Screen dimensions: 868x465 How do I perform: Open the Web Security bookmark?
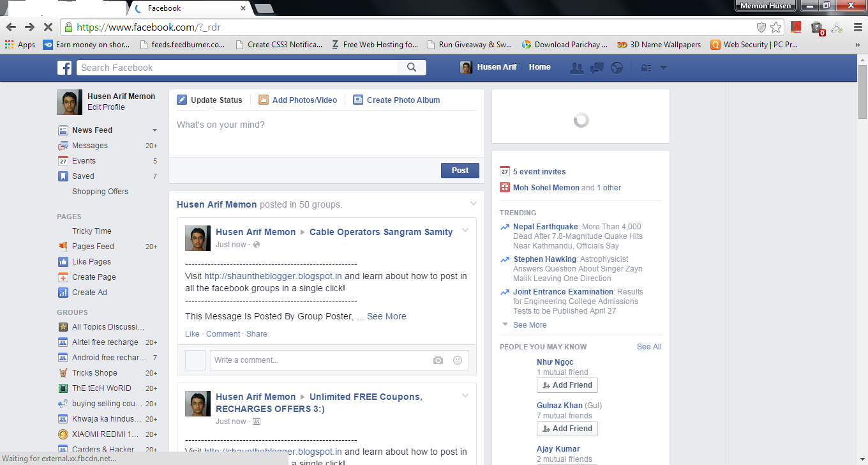[754, 45]
